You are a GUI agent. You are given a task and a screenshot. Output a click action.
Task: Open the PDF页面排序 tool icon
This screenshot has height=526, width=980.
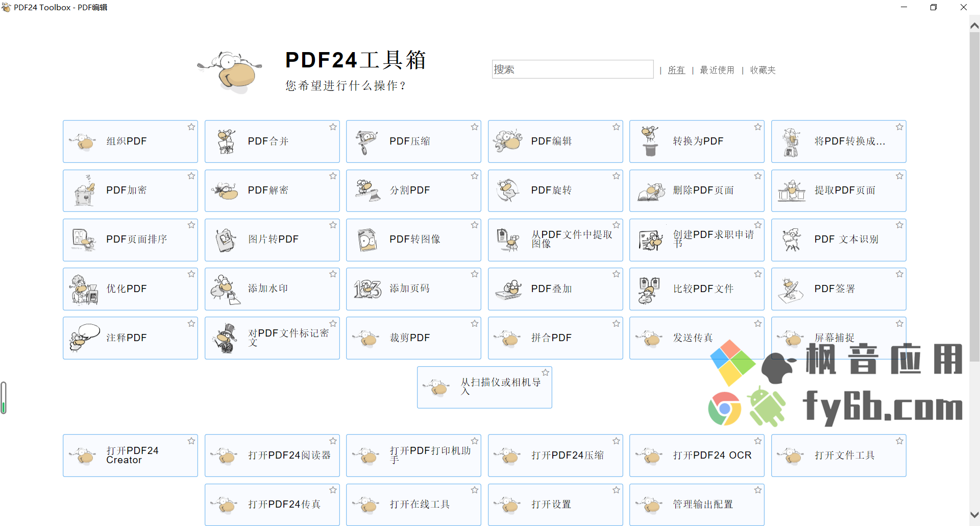84,240
